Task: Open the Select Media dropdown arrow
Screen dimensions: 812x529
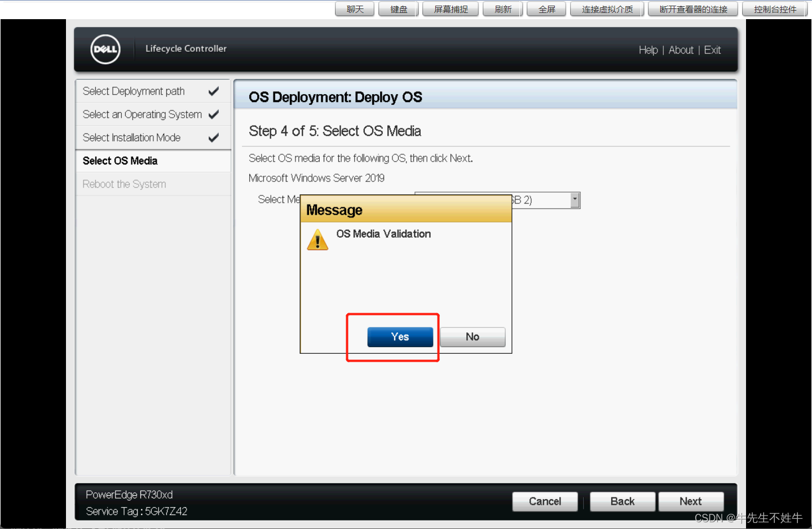Action: pyautogui.click(x=575, y=200)
